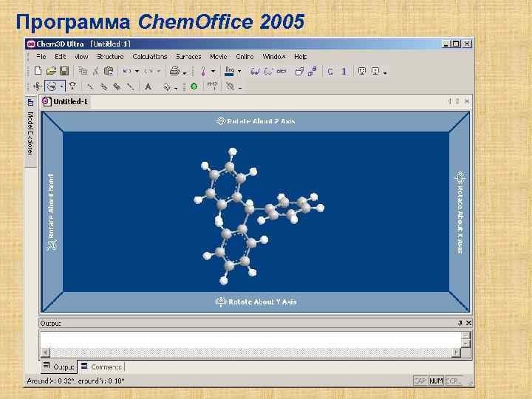This screenshot has width=532, height=399.
Task: Open the Help menu
Action: click(x=301, y=56)
